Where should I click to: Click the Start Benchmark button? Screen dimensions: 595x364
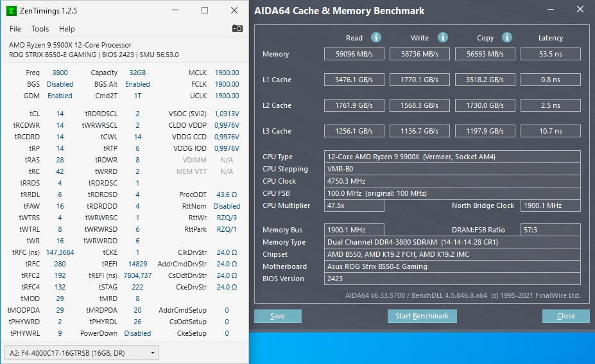tap(422, 316)
